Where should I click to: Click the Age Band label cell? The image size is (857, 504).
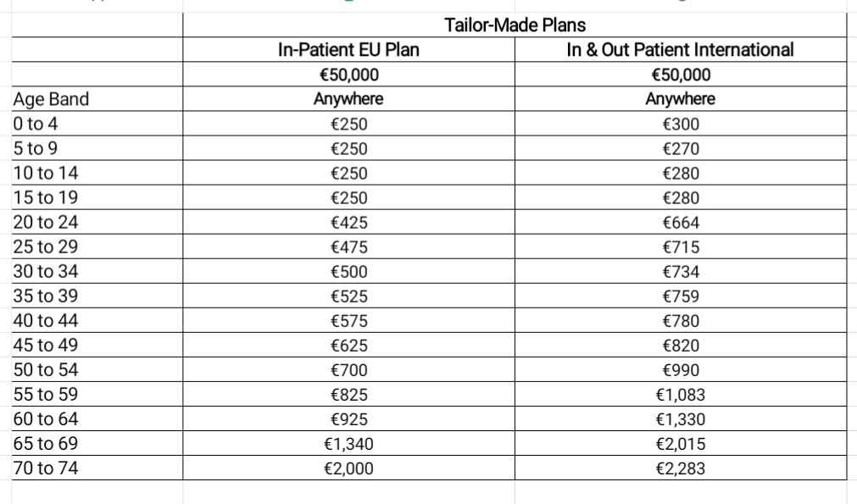[x=51, y=99]
